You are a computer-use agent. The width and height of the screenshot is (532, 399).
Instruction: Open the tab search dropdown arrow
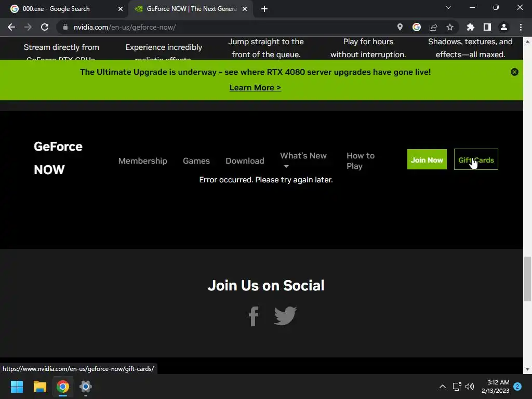(448, 7)
